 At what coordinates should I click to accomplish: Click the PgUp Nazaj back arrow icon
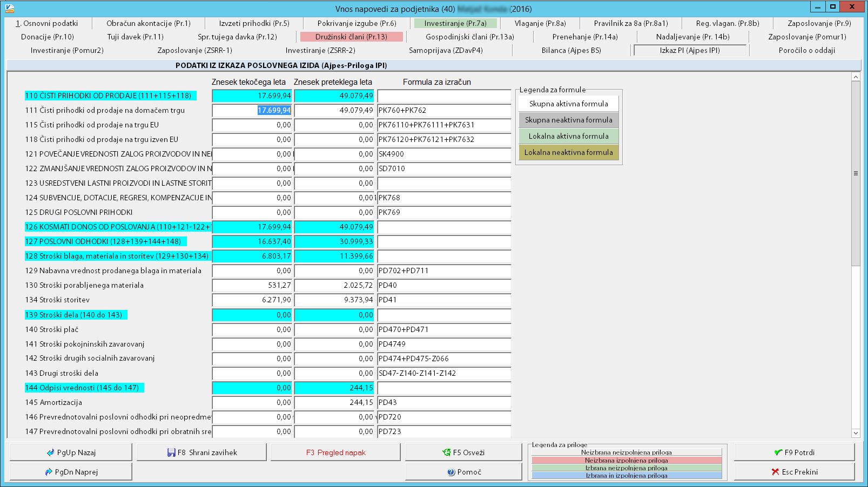(51, 452)
